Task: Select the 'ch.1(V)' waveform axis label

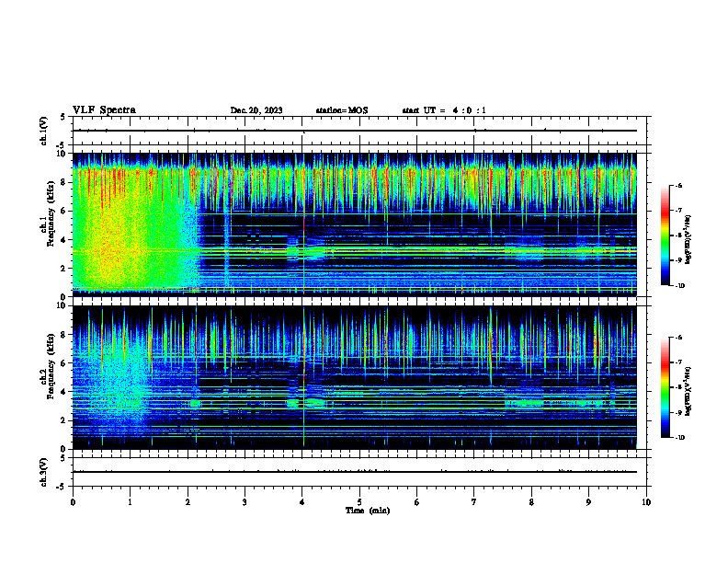Action: [x=43, y=131]
